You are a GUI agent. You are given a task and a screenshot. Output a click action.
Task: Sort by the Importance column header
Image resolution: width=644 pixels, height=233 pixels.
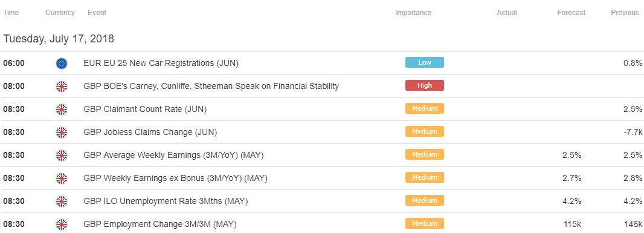point(413,13)
